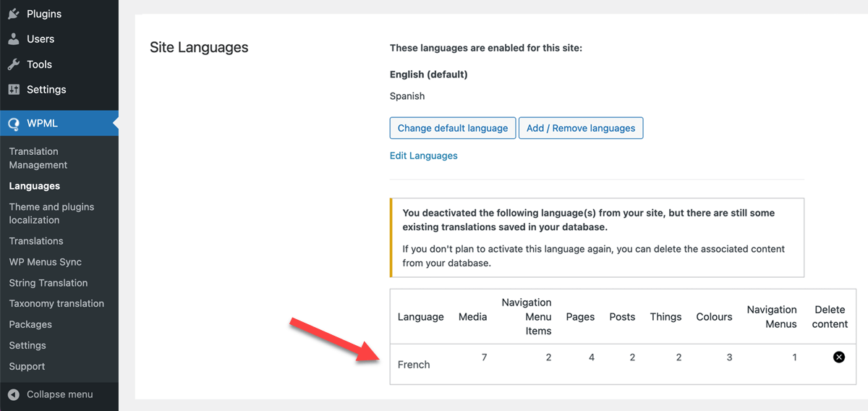Select the Packages submenu item
868x411 pixels.
coord(30,324)
